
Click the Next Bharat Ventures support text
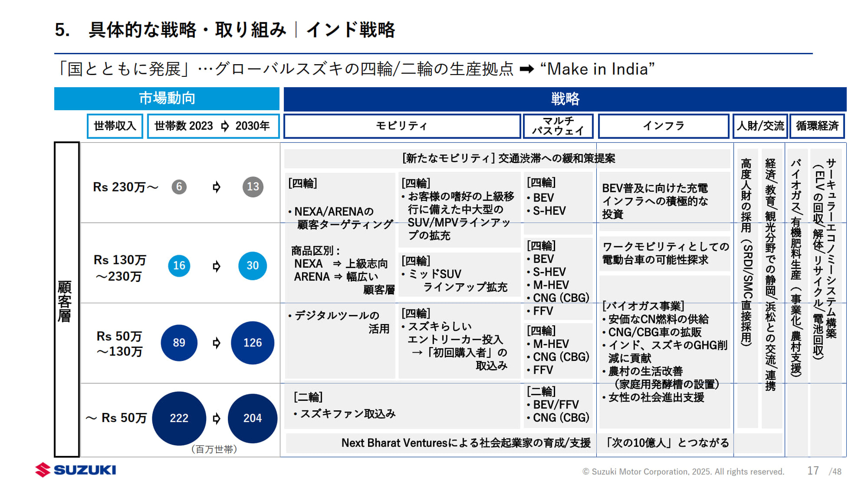pyautogui.click(x=466, y=443)
